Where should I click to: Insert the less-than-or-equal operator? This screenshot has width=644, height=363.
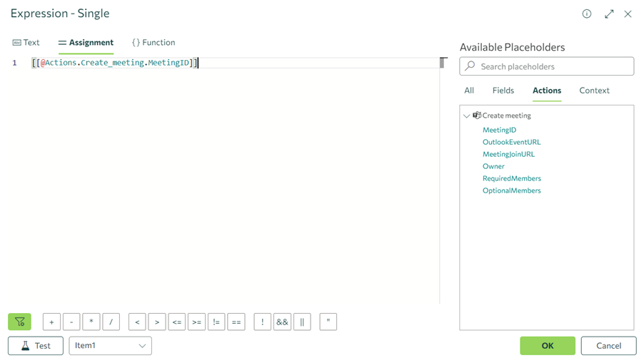coord(176,322)
